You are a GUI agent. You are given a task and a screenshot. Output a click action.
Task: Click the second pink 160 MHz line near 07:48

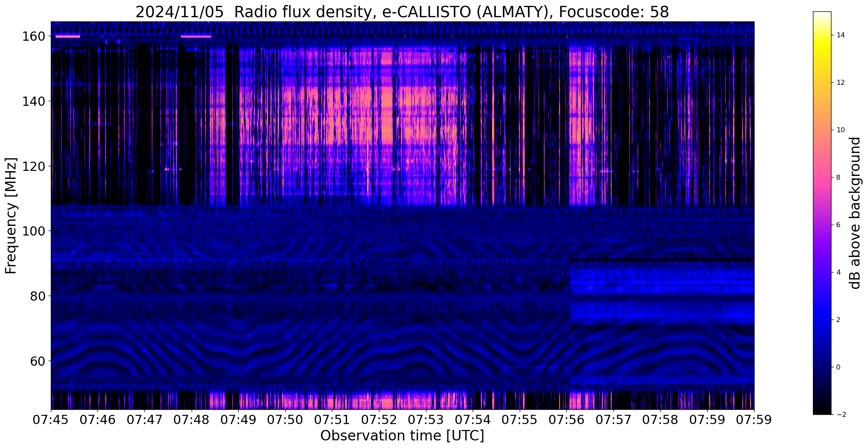196,37
